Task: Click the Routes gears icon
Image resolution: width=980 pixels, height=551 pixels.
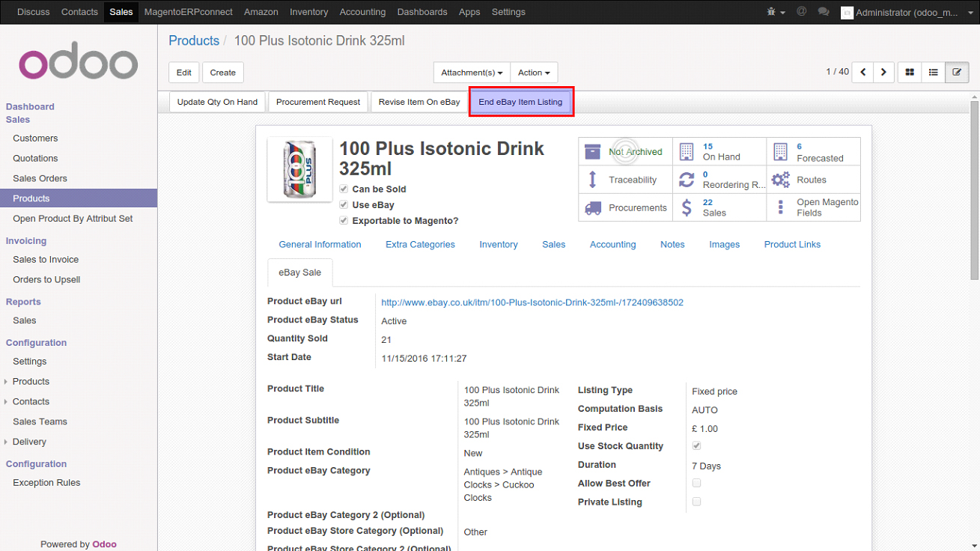Action: [x=781, y=180]
